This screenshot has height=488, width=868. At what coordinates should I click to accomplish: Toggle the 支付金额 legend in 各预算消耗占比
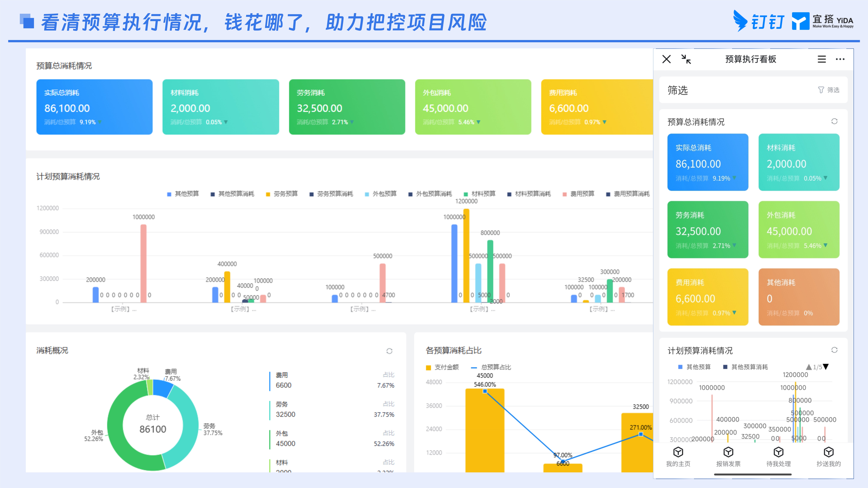442,367
